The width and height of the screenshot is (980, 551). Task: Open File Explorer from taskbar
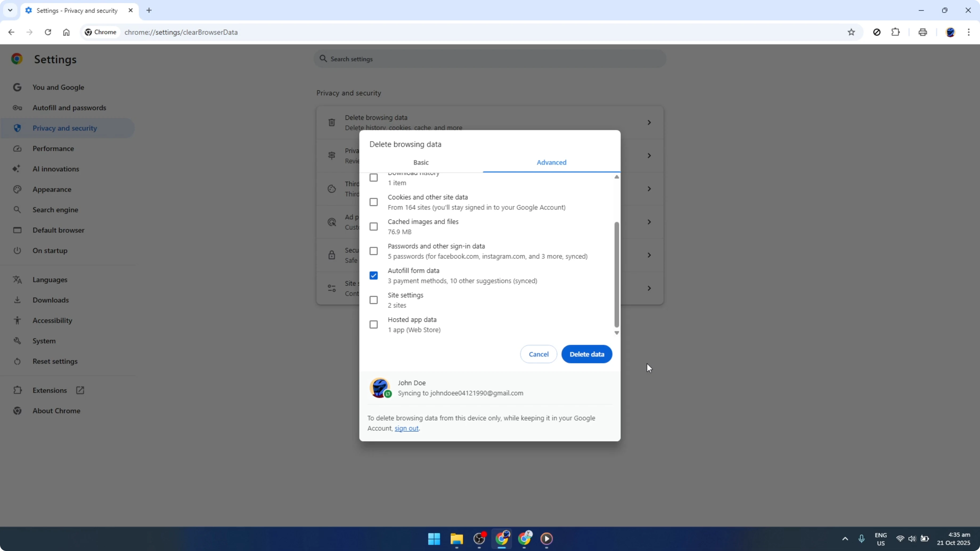pos(456,539)
